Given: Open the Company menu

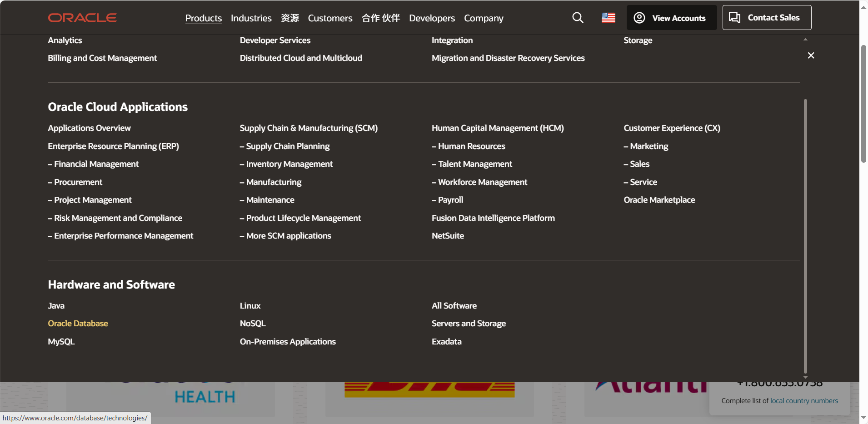Looking at the screenshot, I should click(x=484, y=18).
